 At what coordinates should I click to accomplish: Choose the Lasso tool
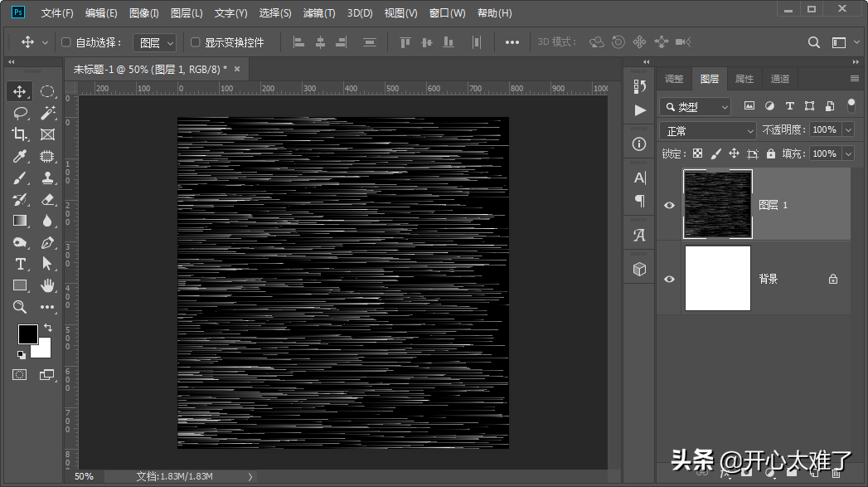pyautogui.click(x=20, y=113)
